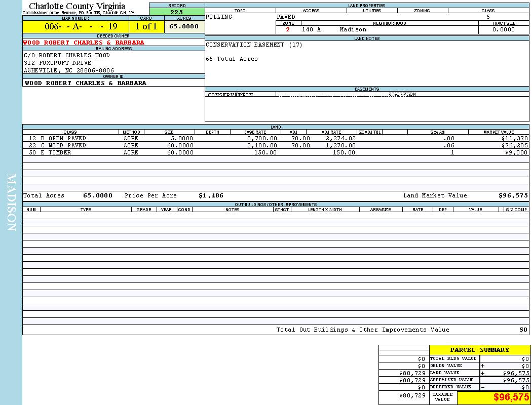
Task: Click the 'ROLLING' topo value
Action: (x=219, y=17)
